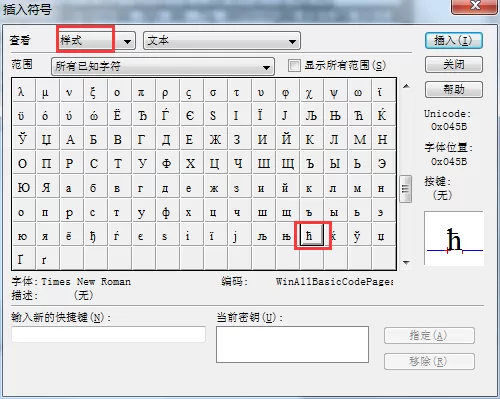Screen dimensions: 500x399
Task: Click the 指定(A) button
Action: 429,336
